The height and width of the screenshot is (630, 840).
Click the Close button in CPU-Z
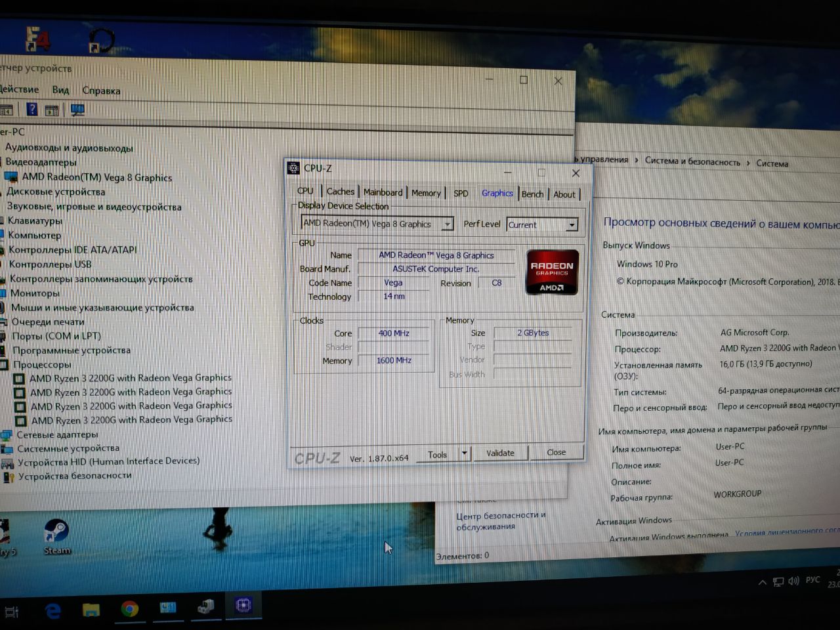(x=556, y=452)
